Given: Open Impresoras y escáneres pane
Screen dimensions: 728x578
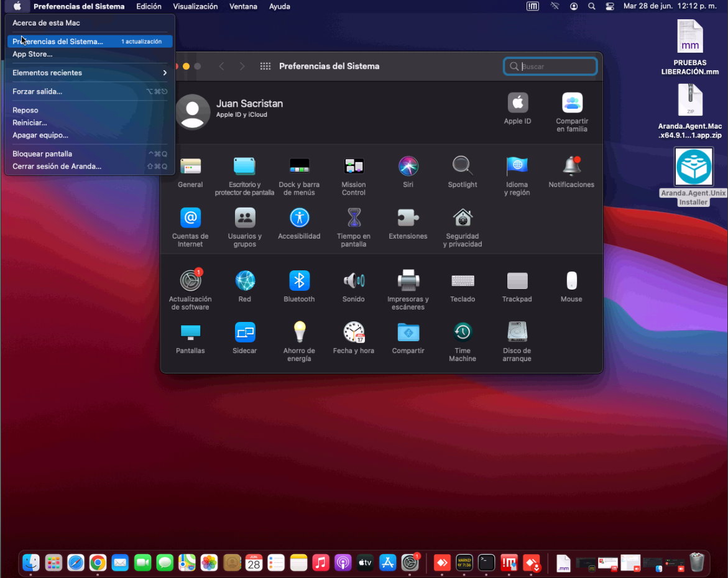Looking at the screenshot, I should 408,281.
